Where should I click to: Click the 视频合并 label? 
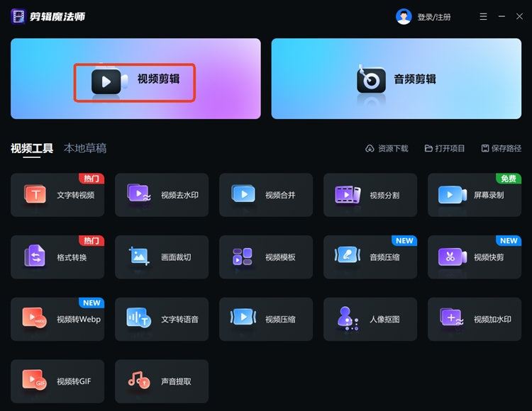click(x=280, y=195)
